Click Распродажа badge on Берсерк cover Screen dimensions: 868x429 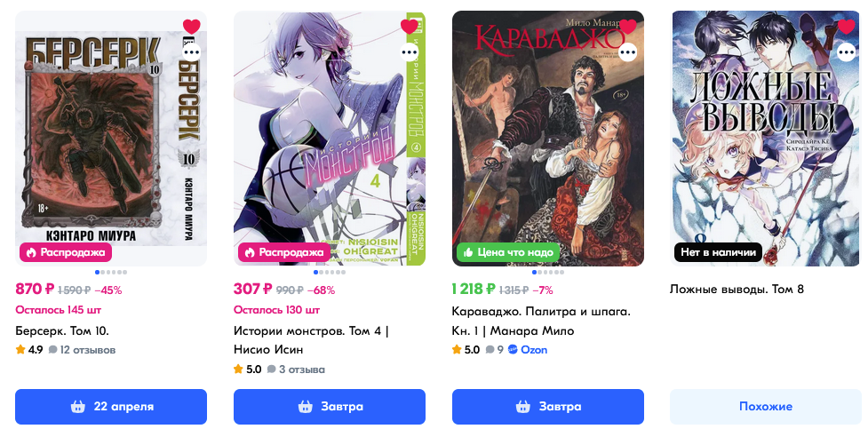pyautogui.click(x=66, y=252)
